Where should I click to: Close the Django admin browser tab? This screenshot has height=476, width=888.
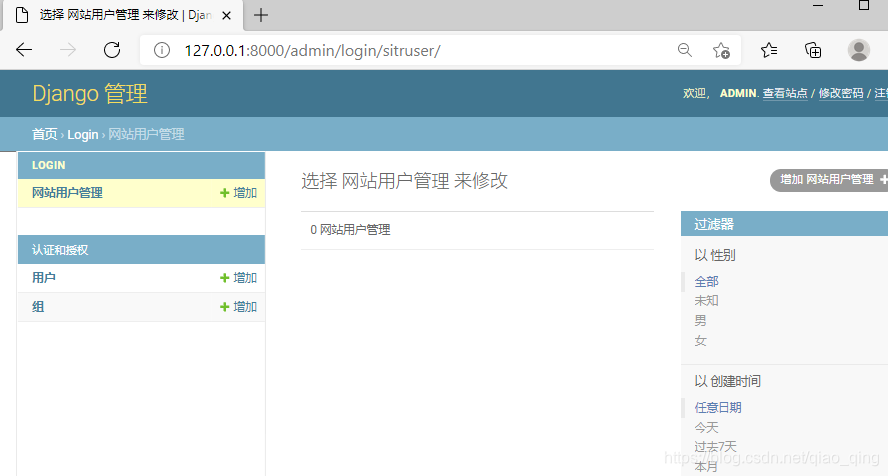[227, 15]
